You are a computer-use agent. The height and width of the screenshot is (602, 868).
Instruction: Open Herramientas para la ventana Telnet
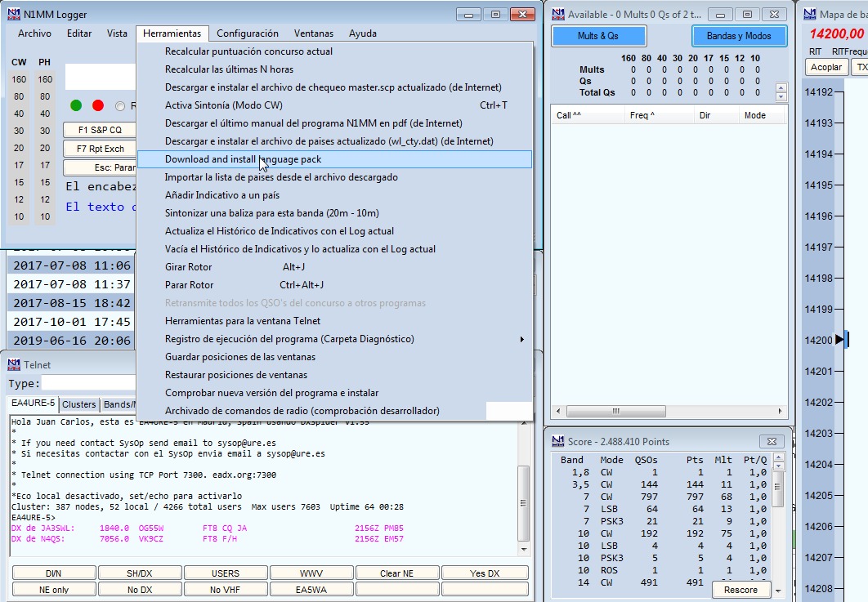tap(334, 321)
